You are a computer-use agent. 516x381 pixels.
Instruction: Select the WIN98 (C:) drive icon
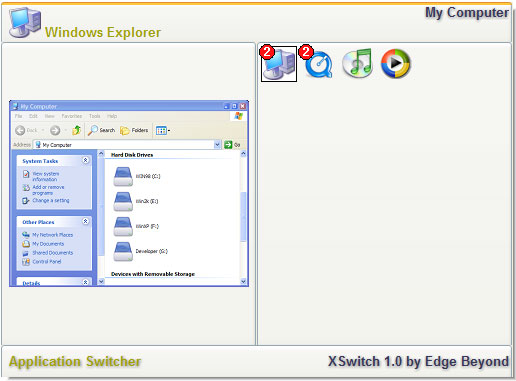pos(123,176)
